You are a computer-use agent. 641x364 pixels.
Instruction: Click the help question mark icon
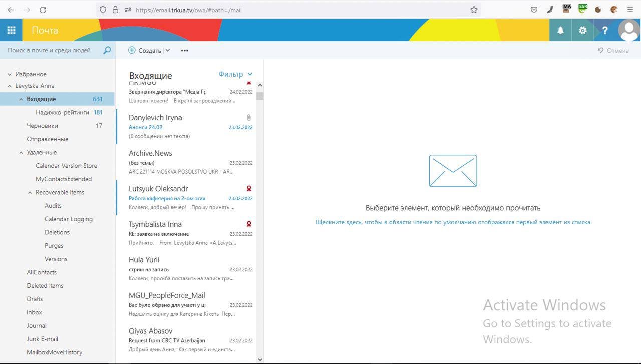click(x=604, y=30)
